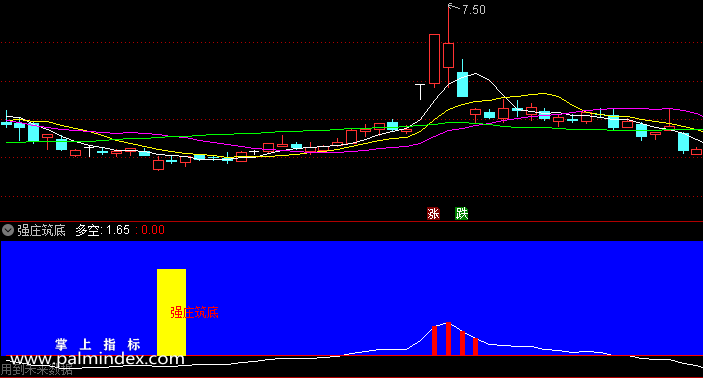
Task: Click the green 跌 marker icon
Action: tap(462, 213)
